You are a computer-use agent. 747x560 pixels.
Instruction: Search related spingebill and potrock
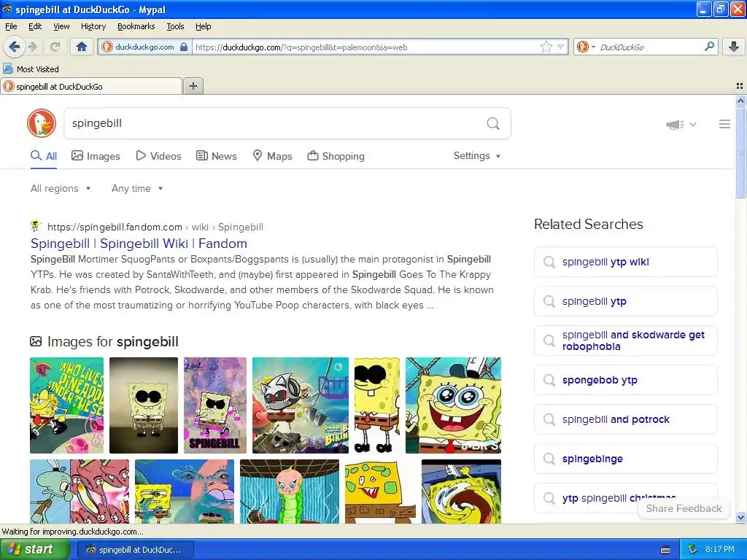click(x=625, y=419)
